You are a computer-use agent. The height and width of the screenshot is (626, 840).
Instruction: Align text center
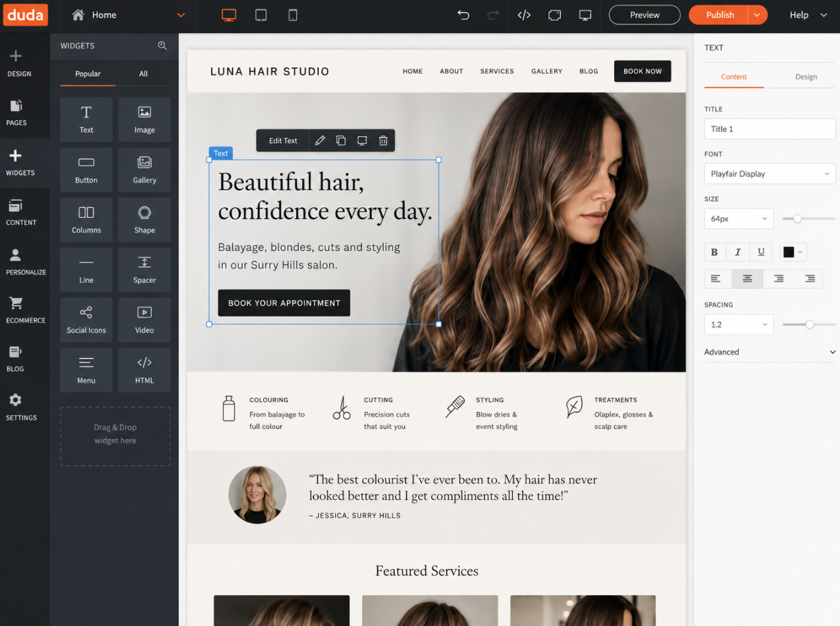pyautogui.click(x=747, y=278)
